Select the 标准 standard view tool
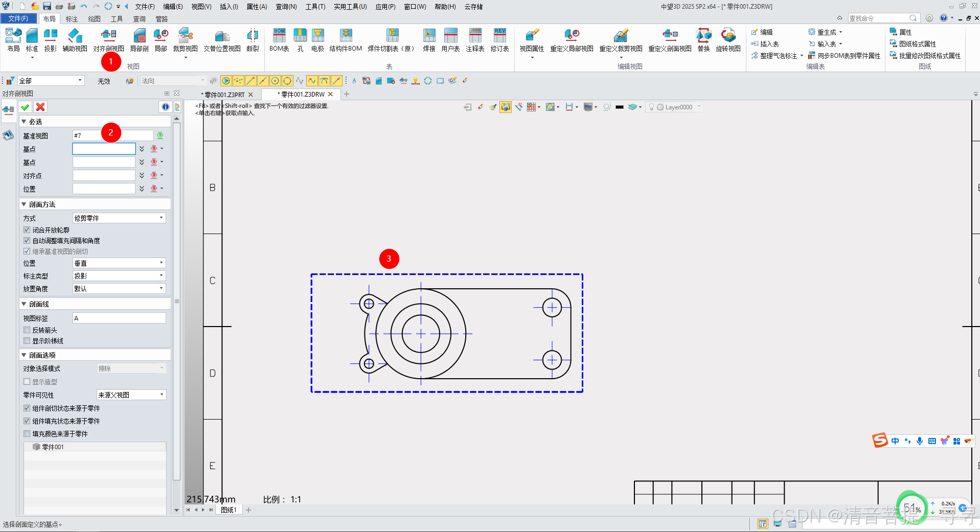The width and height of the screenshot is (980, 532). click(x=32, y=40)
